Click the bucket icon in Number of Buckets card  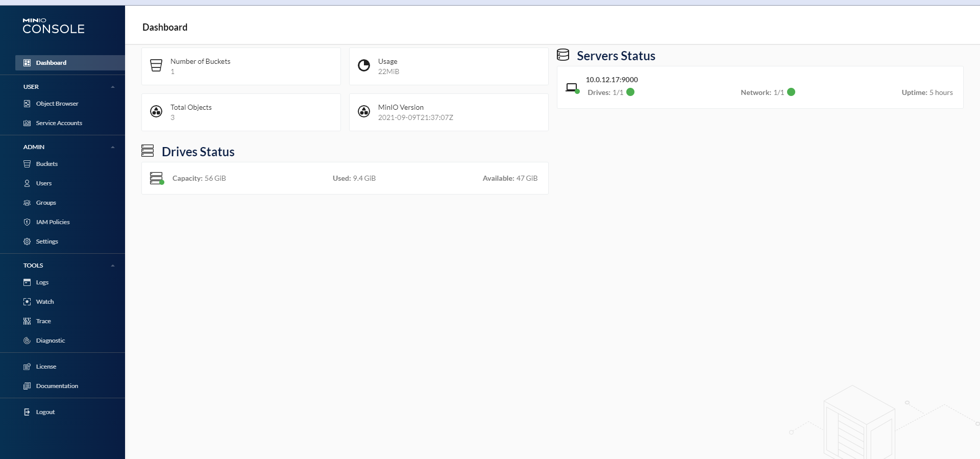click(x=156, y=65)
